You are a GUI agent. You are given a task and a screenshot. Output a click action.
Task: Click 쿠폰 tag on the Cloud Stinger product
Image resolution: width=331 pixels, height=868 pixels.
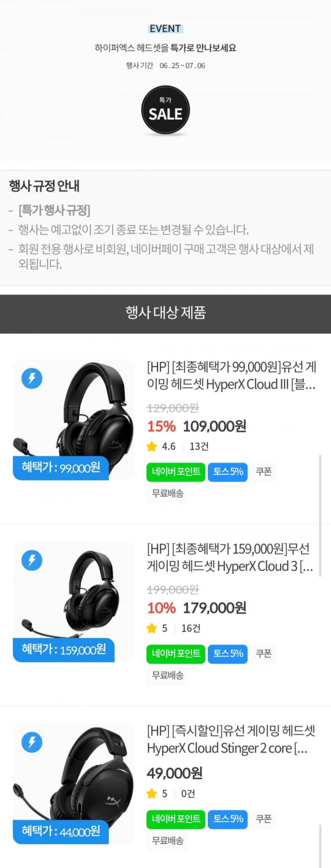pyautogui.click(x=264, y=819)
